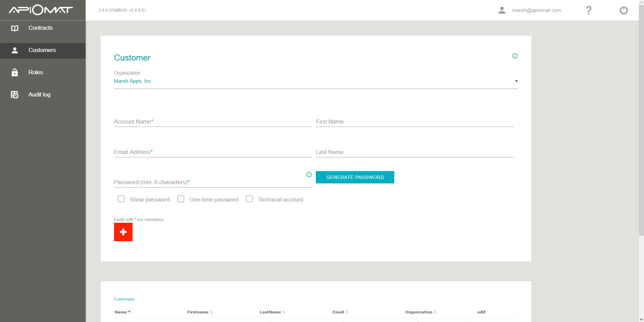The image size is (644, 322).
Task: Open the Audit log menu item
Action: [x=43, y=95]
